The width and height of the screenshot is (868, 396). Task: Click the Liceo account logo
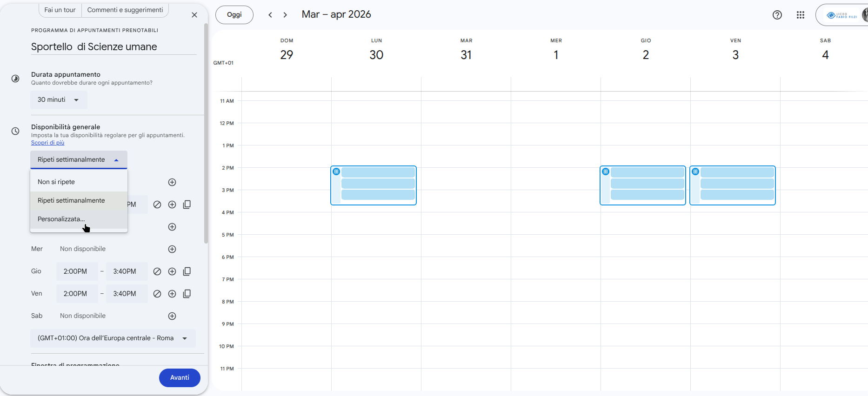[841, 15]
